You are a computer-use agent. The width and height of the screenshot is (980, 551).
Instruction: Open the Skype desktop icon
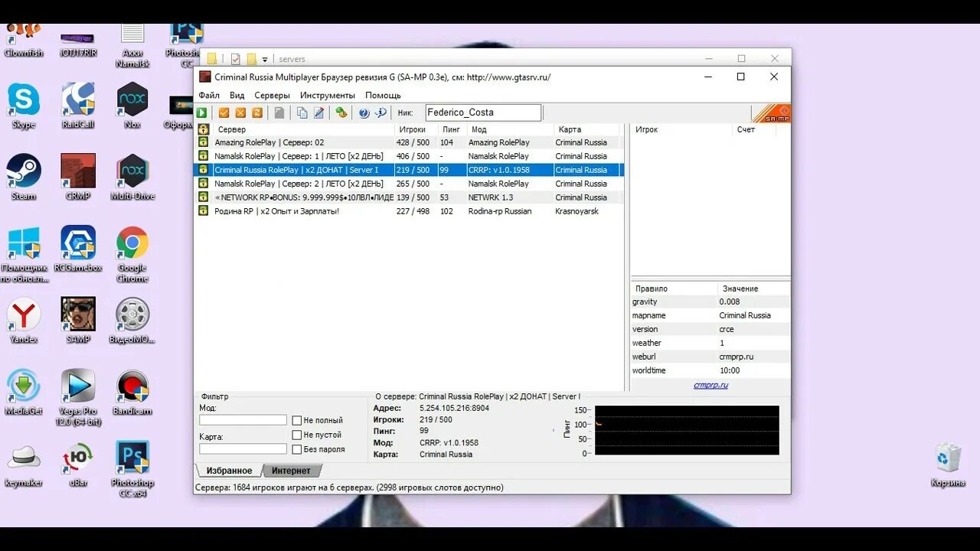[24, 106]
